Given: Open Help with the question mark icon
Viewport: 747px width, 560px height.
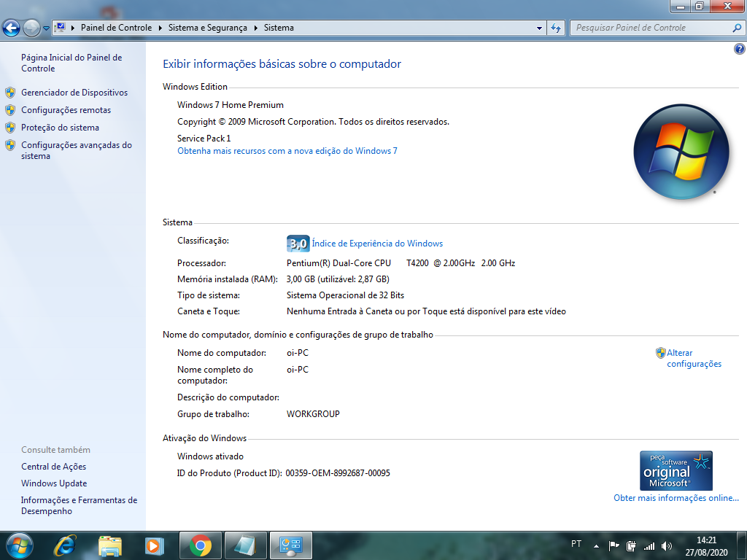Looking at the screenshot, I should 740,49.
